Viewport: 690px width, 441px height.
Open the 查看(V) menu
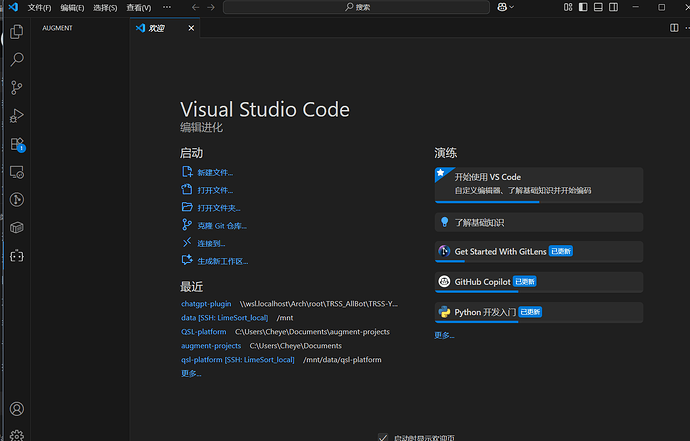(x=139, y=7)
